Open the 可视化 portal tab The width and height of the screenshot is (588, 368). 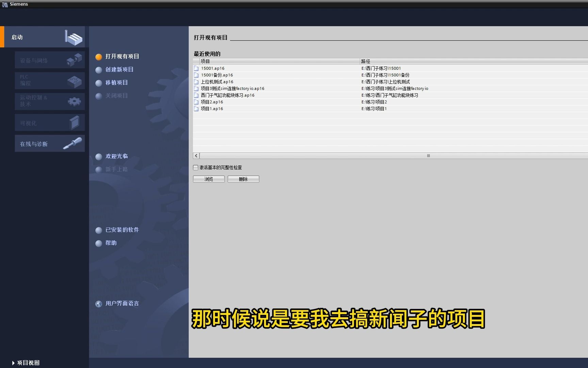50,123
